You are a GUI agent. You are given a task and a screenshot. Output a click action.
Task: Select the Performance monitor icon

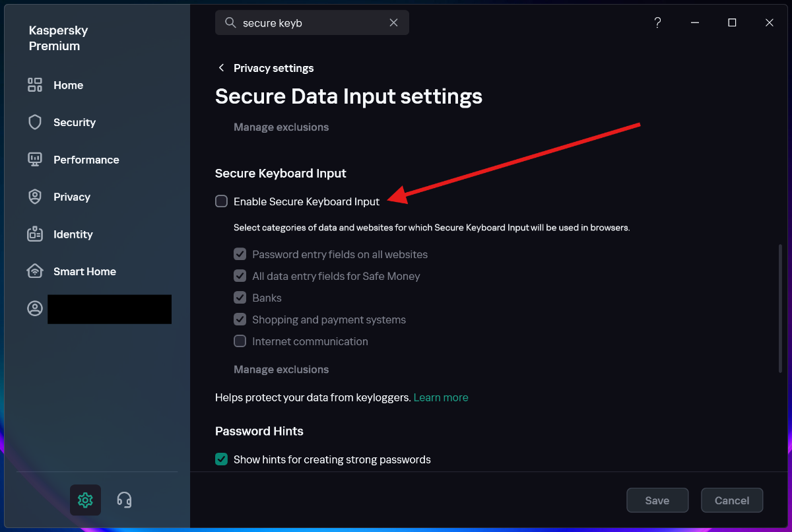(x=35, y=160)
